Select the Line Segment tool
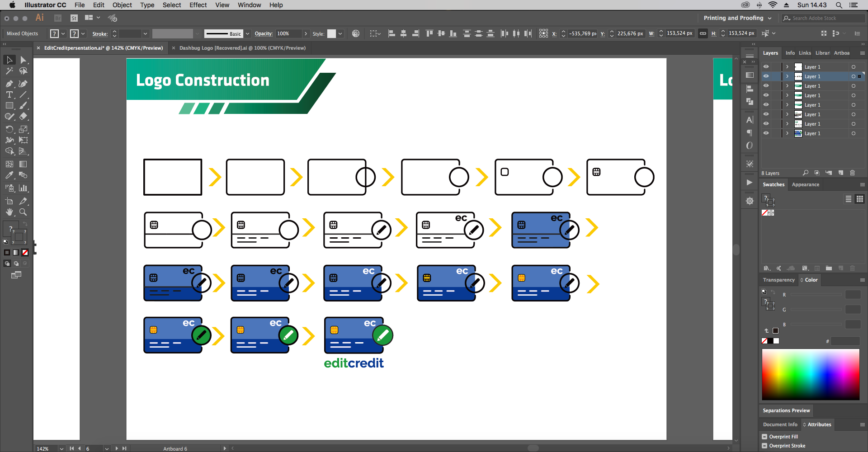The height and width of the screenshot is (452, 868). (x=23, y=94)
